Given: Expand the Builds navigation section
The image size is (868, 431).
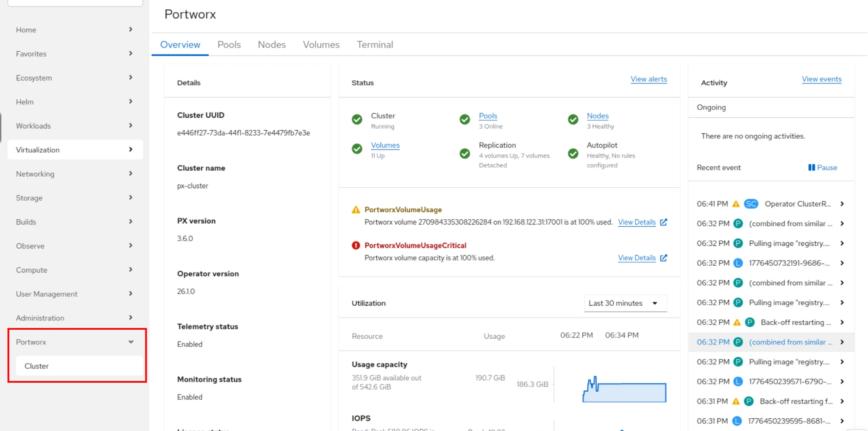Looking at the screenshot, I should click(x=75, y=222).
